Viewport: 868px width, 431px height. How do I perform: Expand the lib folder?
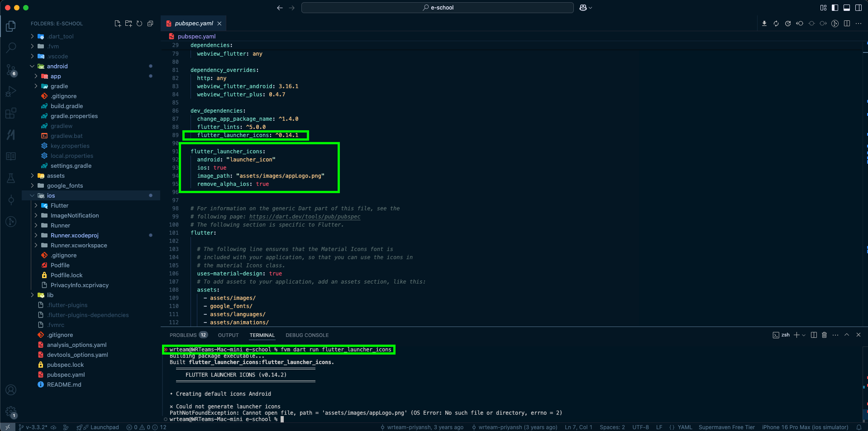[50, 295]
